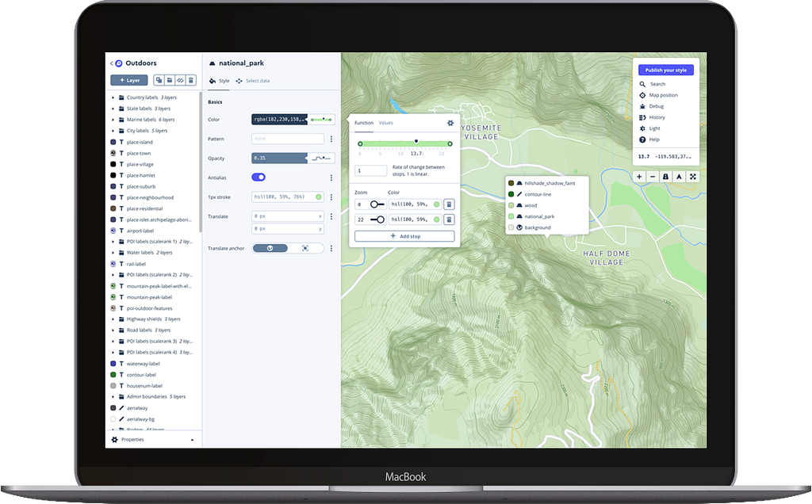Enter fullscreen map view
812x504 pixels.
point(692,177)
